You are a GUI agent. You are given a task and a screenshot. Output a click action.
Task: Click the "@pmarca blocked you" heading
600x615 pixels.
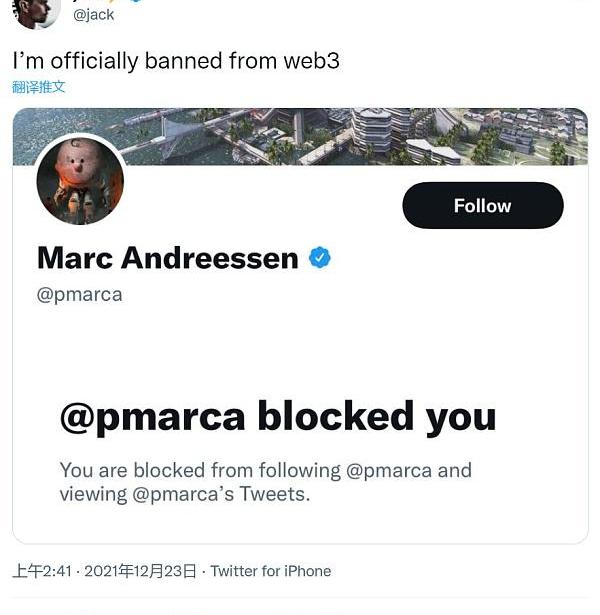coord(278,417)
